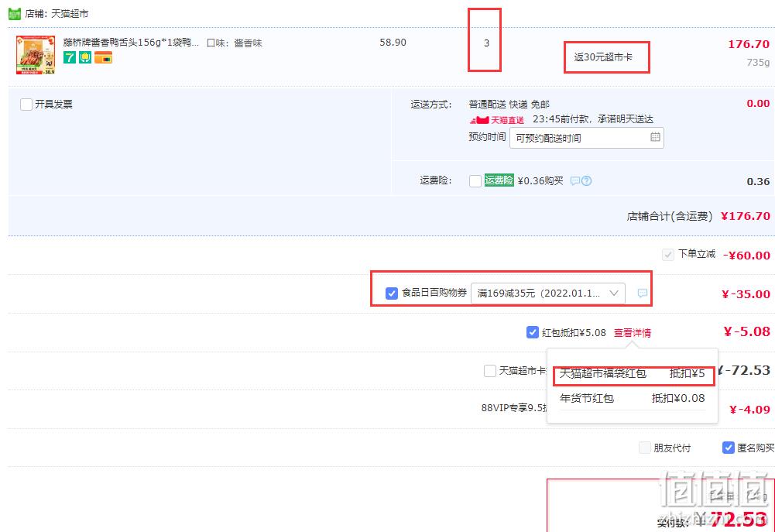775x532 pixels.
Task: Click the 口味: 酱香味 flavor text
Action: tap(235, 43)
